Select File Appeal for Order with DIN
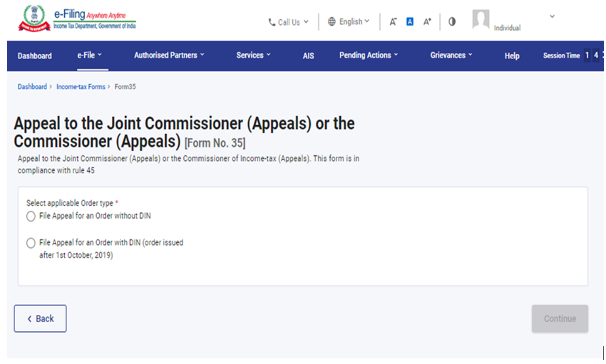The image size is (606, 364). coord(31,243)
